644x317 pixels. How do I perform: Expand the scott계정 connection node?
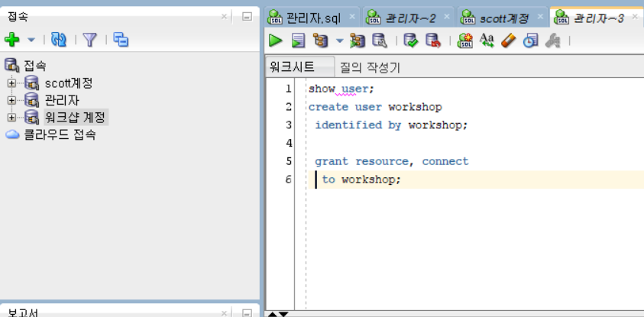(x=11, y=83)
